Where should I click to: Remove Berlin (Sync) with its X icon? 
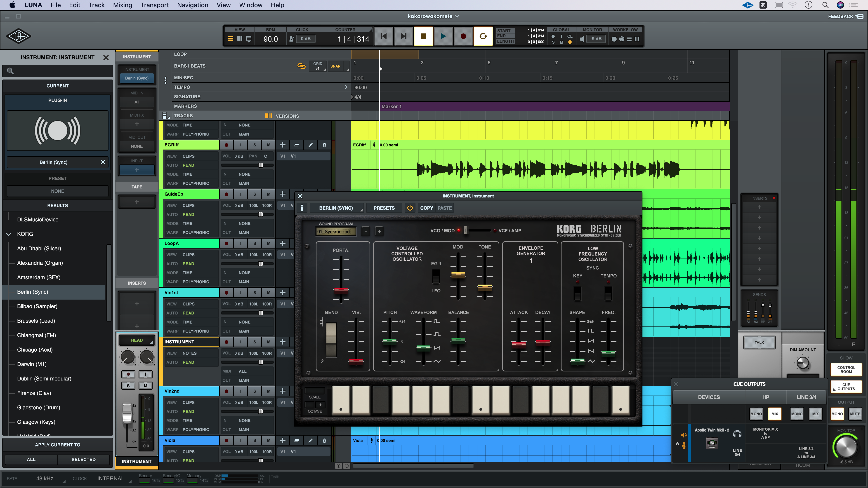pos(103,162)
